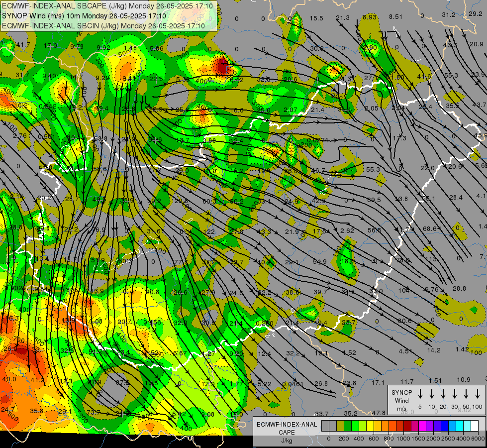Viewport: 487px width, 448px height.
Task: Click the map value 41.7
Action: [x=23, y=45]
